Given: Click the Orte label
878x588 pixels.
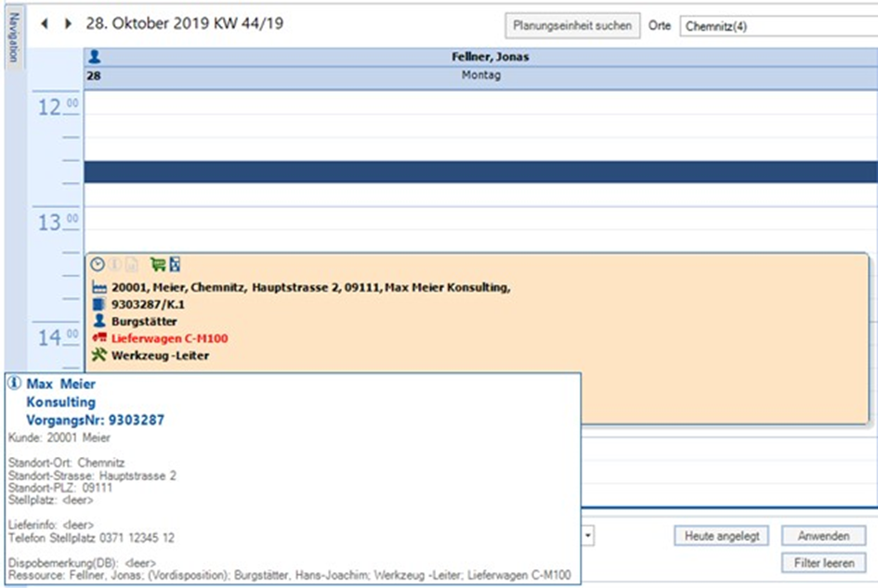Looking at the screenshot, I should click(x=660, y=26).
